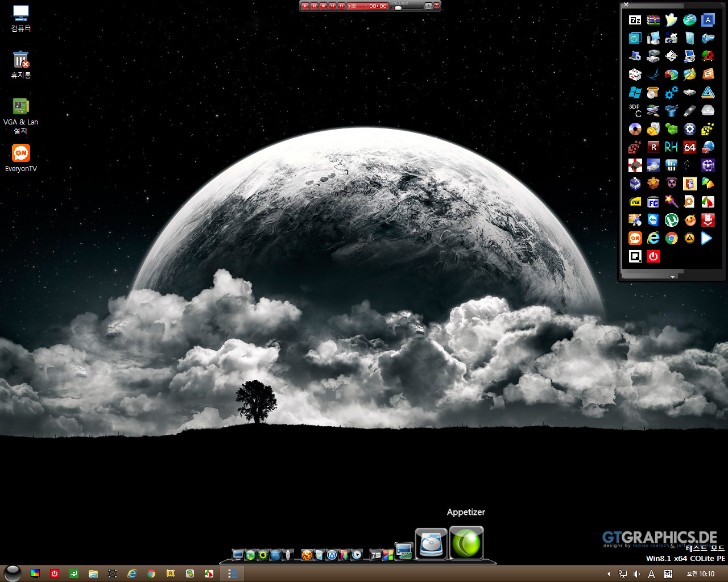Stop playback in the media player widget
The image size is (728, 582).
[x=323, y=6]
